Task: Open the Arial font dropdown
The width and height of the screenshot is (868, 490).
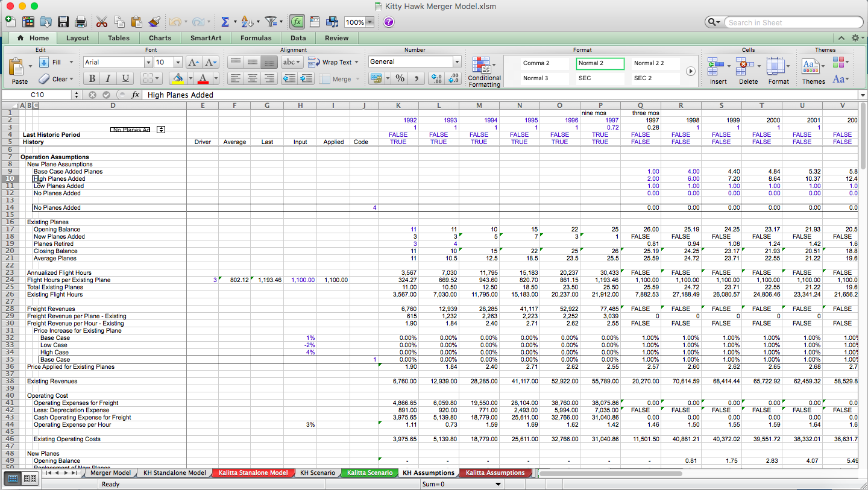Action: pos(148,61)
